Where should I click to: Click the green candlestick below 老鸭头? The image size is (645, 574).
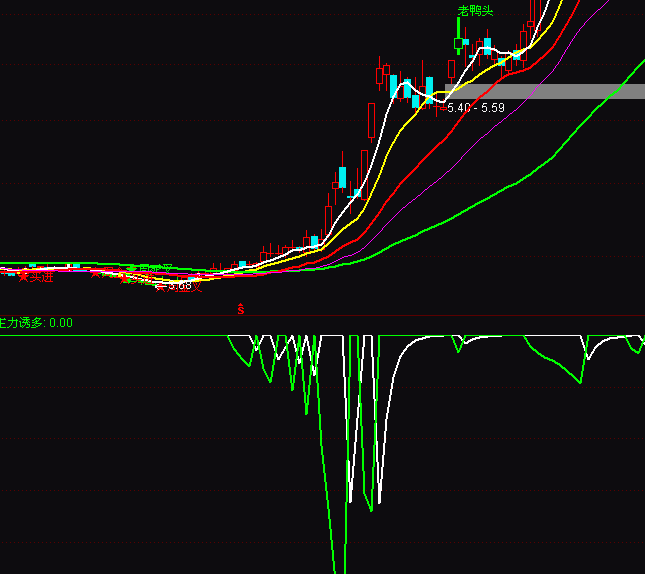[x=459, y=43]
